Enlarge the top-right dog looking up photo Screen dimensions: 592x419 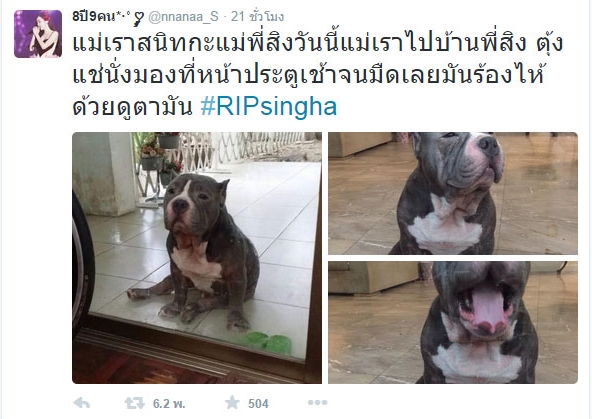[x=453, y=193]
